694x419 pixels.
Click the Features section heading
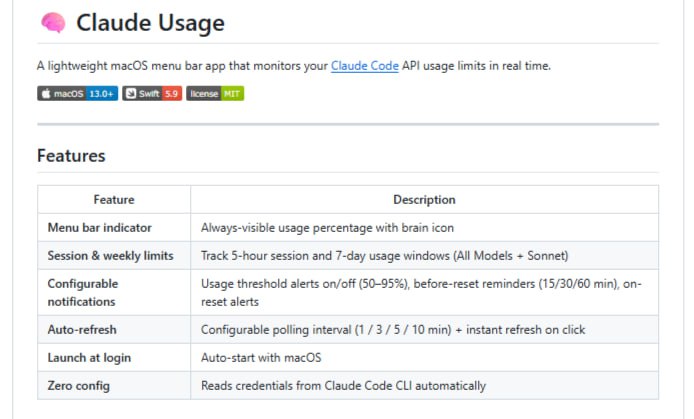tap(71, 155)
